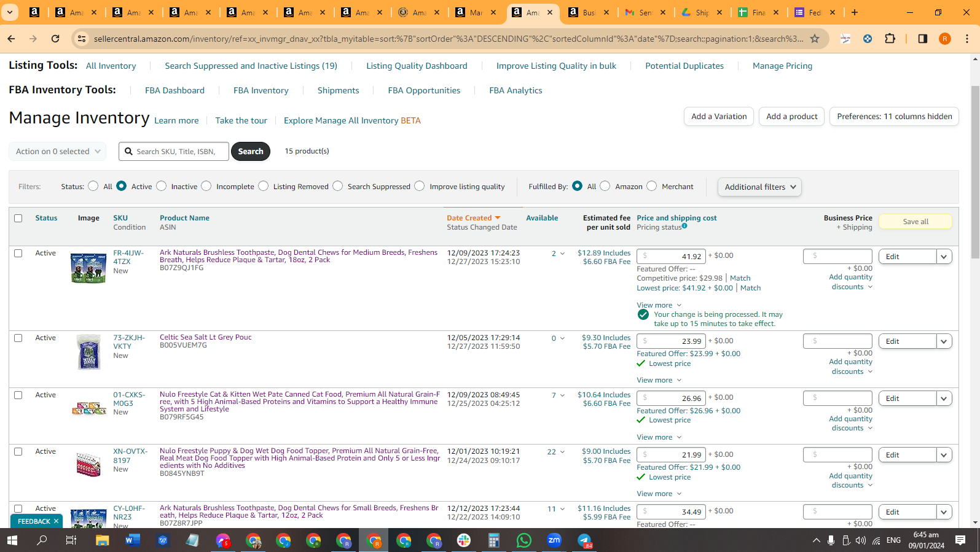Choose the All status radio filter

click(93, 186)
